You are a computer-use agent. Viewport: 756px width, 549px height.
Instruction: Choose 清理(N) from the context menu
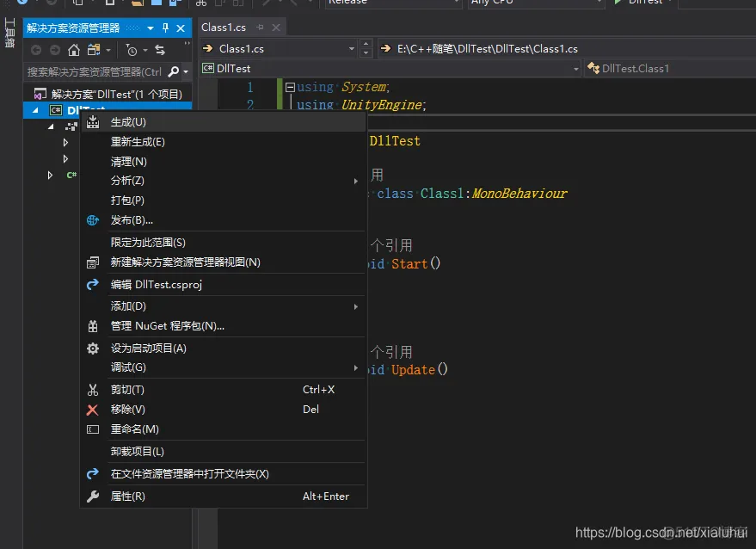pyautogui.click(x=223, y=162)
